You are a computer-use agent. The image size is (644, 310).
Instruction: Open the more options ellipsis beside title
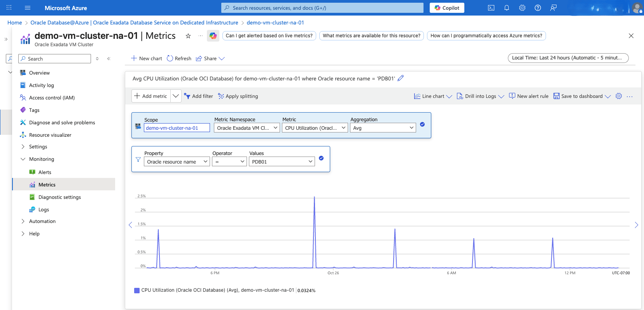click(x=201, y=36)
